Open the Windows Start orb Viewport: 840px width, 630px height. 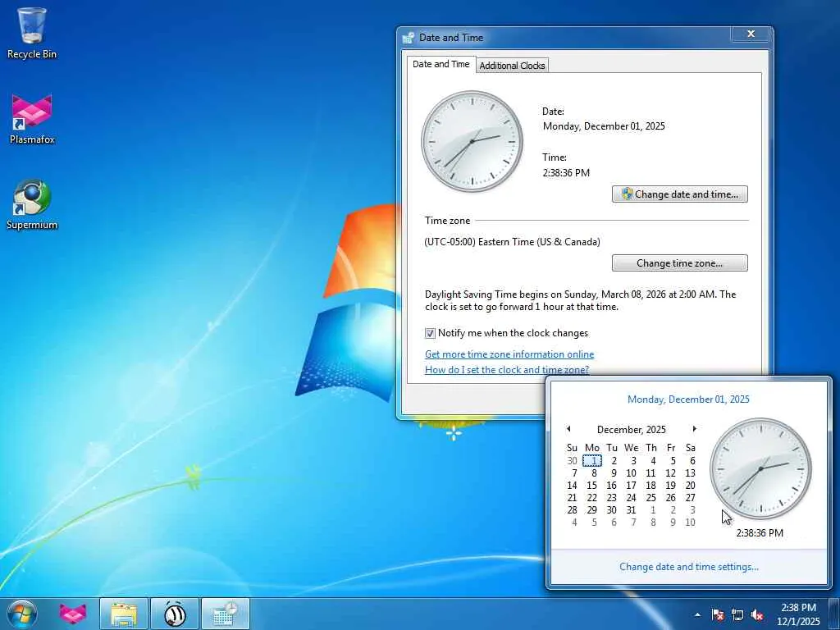(x=22, y=614)
